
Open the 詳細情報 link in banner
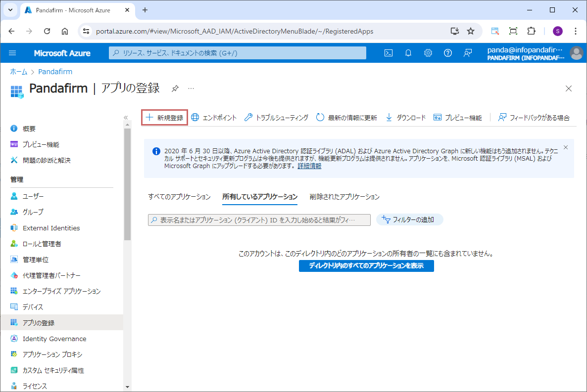click(x=309, y=166)
